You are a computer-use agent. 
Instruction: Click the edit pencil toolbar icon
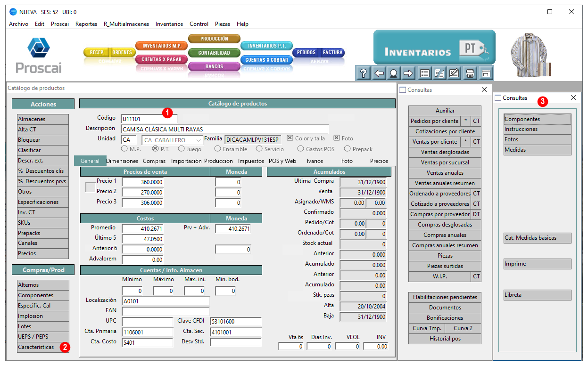[x=454, y=73]
